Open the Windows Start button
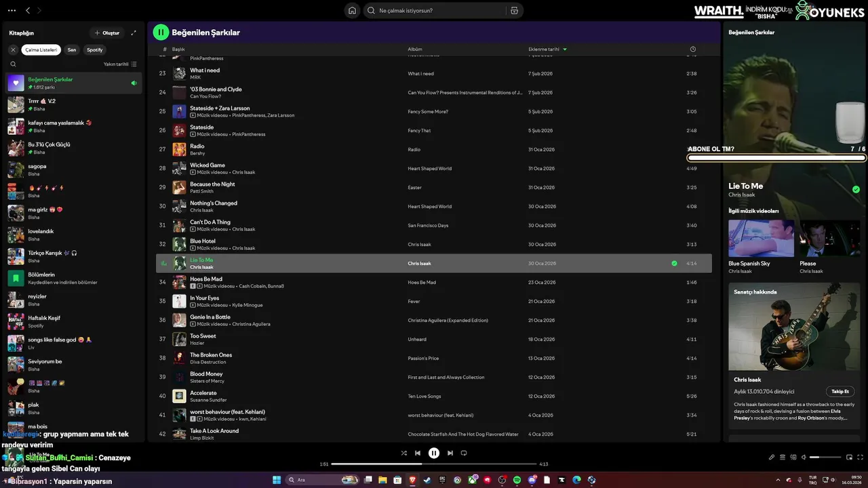This screenshot has width=868, height=488. coord(277,480)
